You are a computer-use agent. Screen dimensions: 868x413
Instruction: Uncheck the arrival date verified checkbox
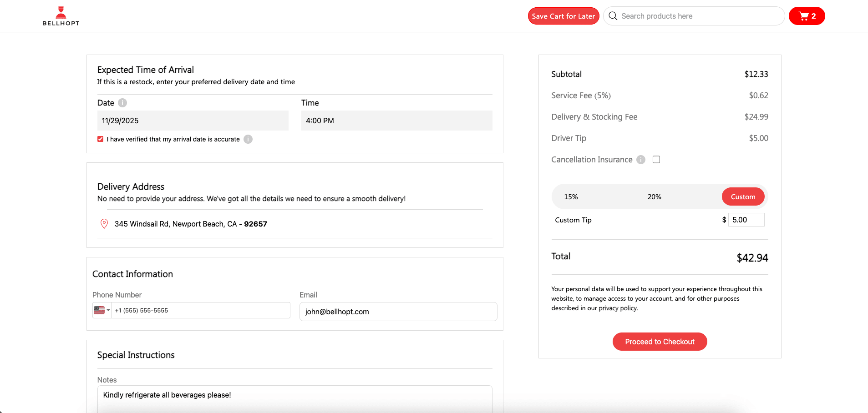click(101, 139)
